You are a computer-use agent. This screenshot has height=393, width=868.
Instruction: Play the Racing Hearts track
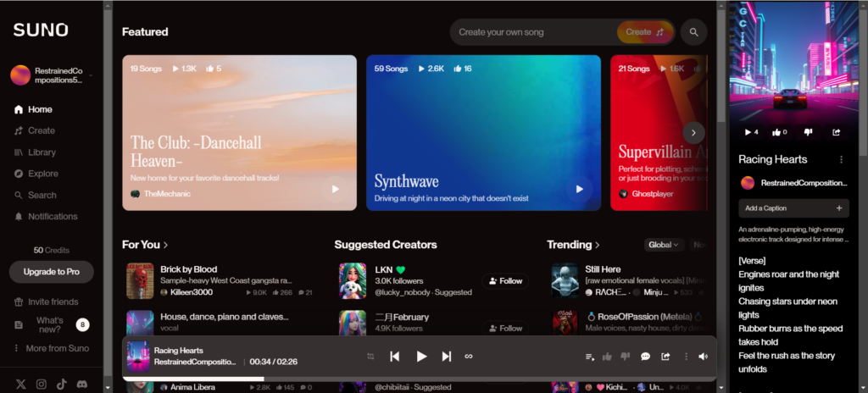click(421, 357)
